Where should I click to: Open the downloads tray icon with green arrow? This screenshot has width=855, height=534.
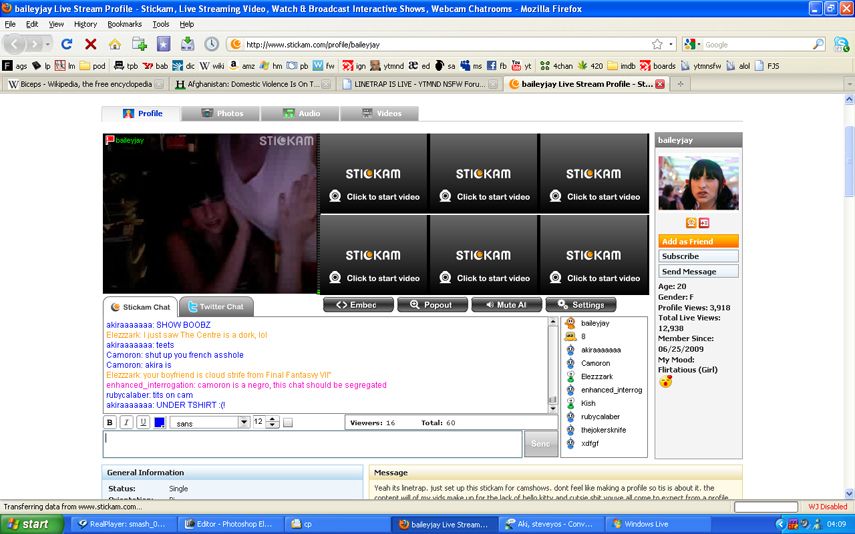(x=188, y=44)
